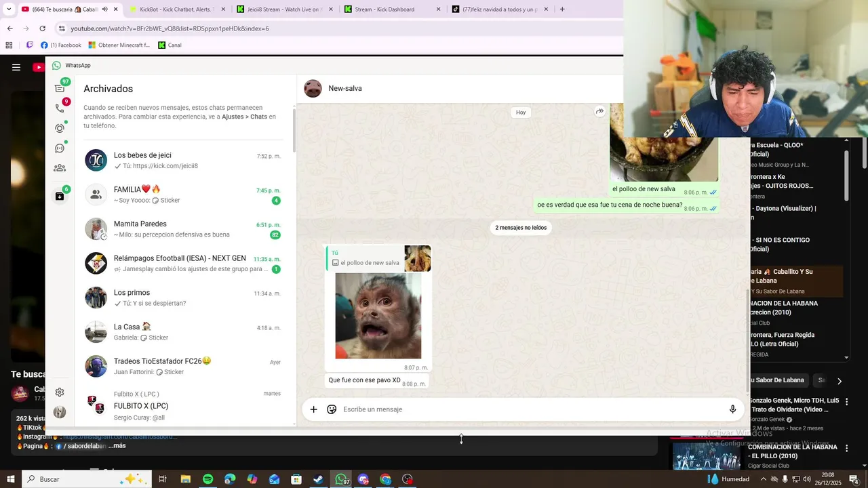Open WhatsApp Calls icon in sidebar
This screenshot has width=868, height=488.
[x=60, y=108]
